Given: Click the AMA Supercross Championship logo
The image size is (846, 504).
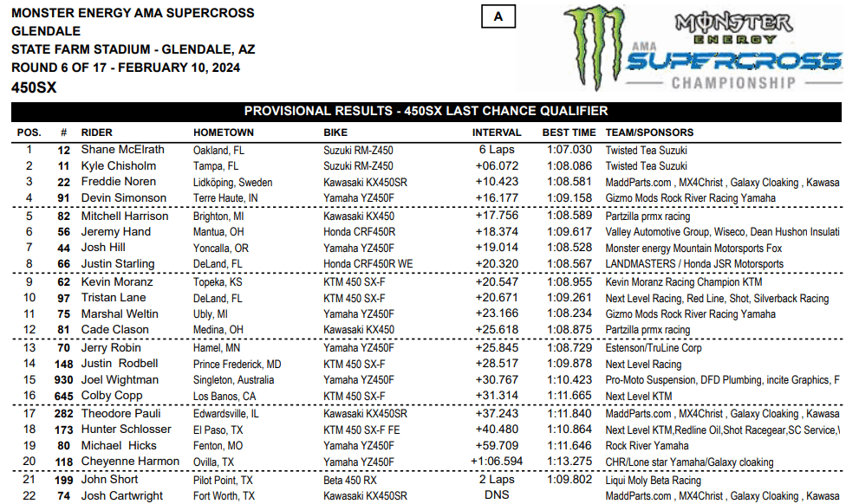Looking at the screenshot, I should [733, 52].
